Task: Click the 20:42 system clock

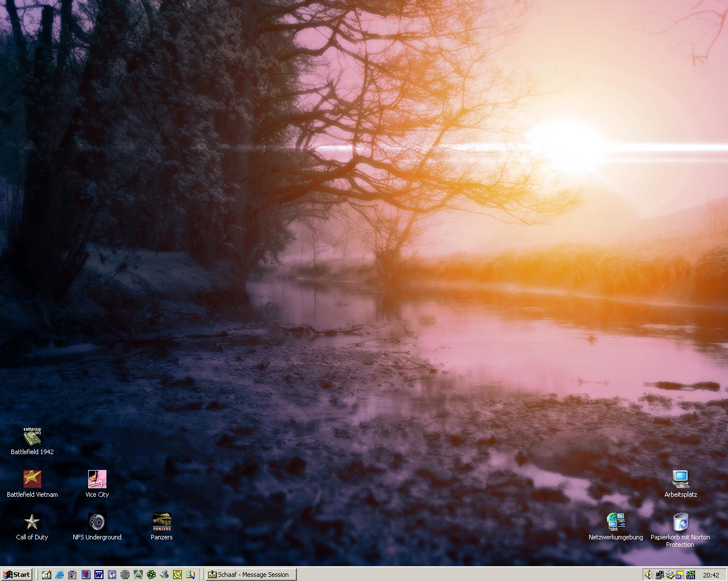Action: pos(712,575)
